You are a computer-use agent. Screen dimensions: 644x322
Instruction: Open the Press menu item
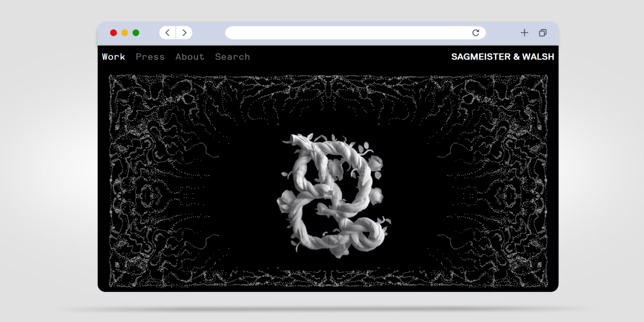tap(150, 57)
